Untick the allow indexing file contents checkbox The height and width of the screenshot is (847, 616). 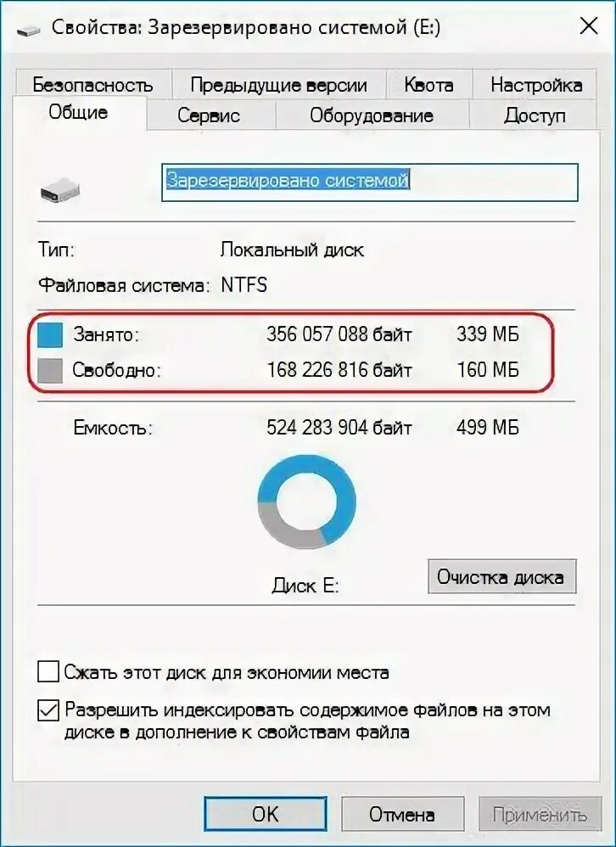point(48,710)
